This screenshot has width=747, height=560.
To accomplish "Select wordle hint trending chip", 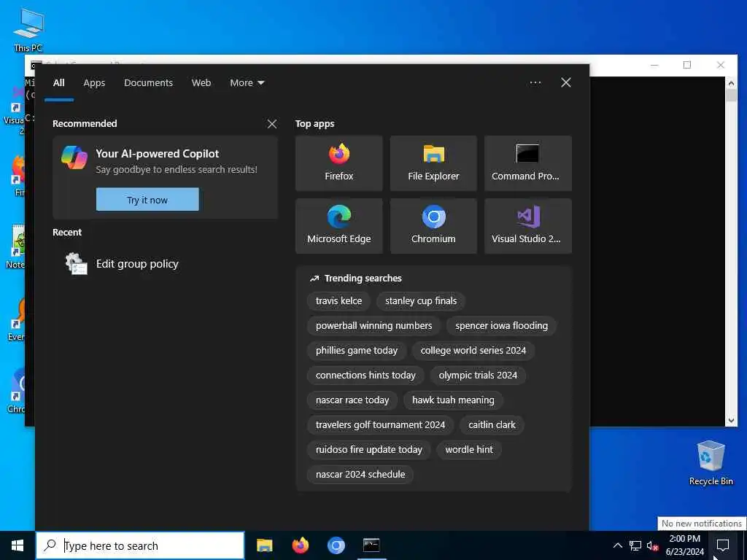I will pos(469,449).
